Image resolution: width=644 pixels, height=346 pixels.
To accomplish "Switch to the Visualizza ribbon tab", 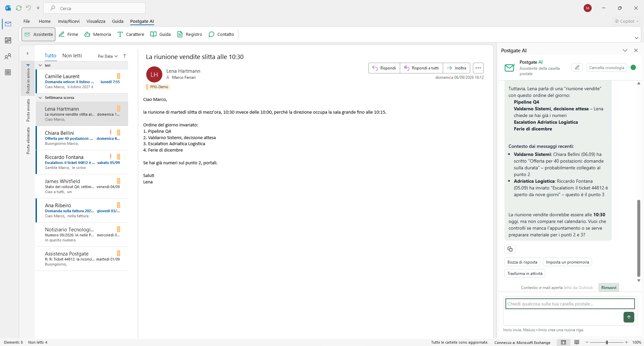I will [x=96, y=21].
